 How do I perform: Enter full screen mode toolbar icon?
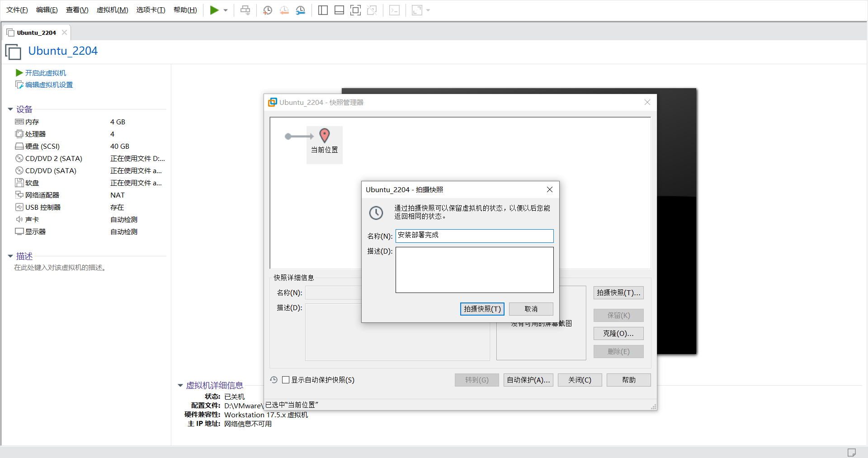[x=356, y=10]
